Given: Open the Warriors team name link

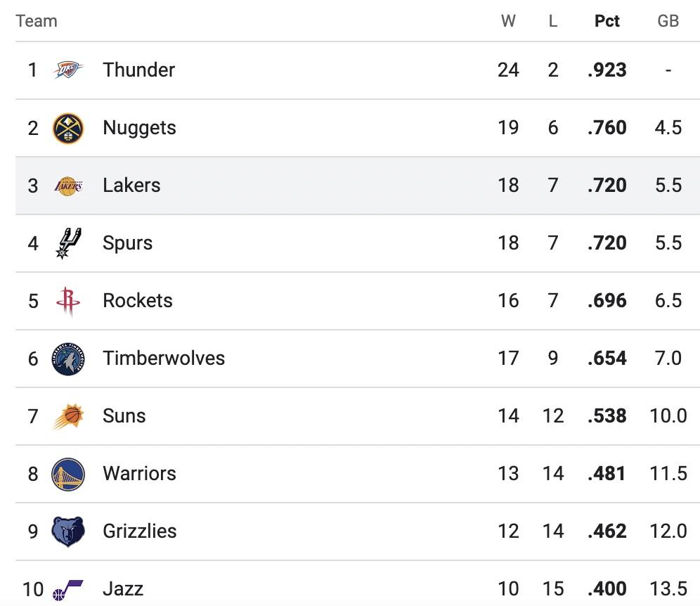Looking at the screenshot, I should tap(139, 474).
